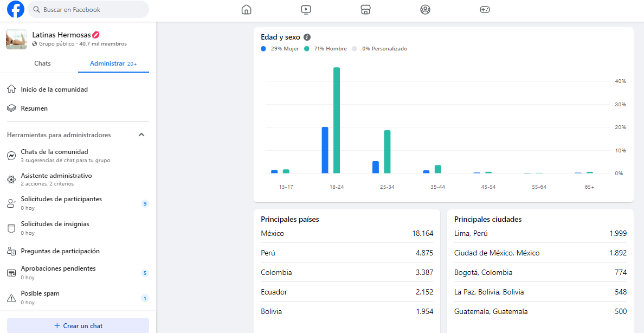Collapse the Herramientas para administradores section
The height and width of the screenshot is (333, 644).
141,135
